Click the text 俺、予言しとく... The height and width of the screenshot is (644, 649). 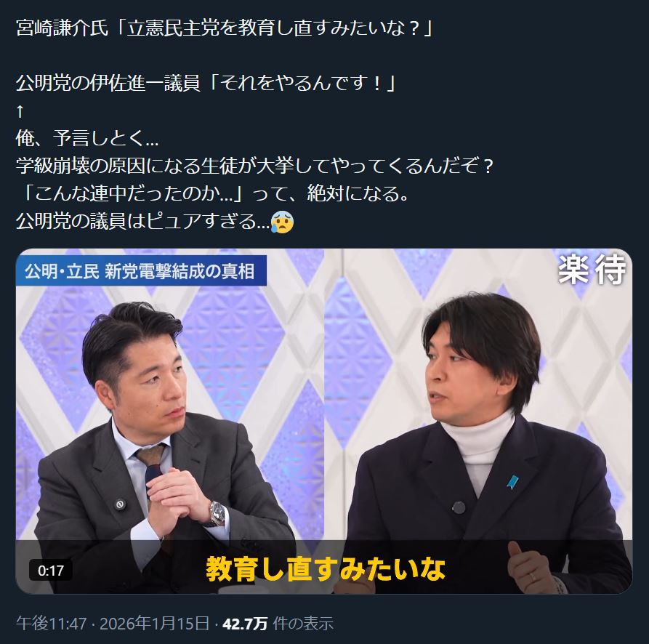[87, 138]
